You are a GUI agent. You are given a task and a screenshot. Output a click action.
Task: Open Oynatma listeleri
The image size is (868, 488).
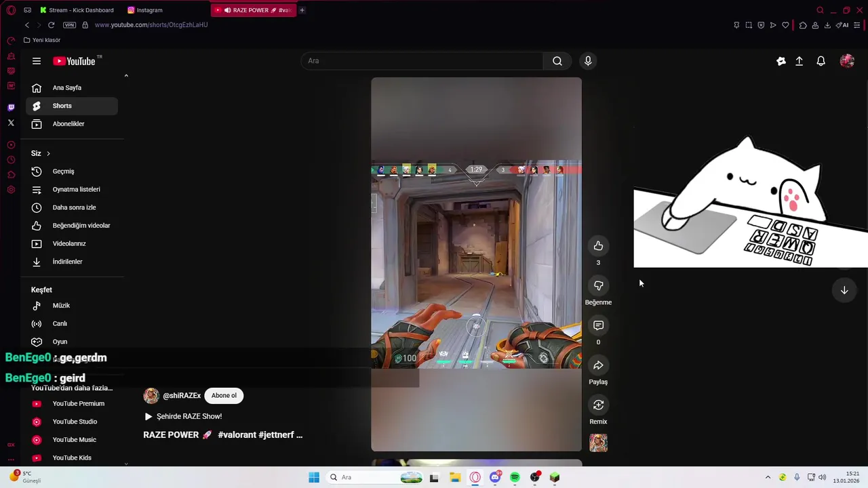[72, 189]
